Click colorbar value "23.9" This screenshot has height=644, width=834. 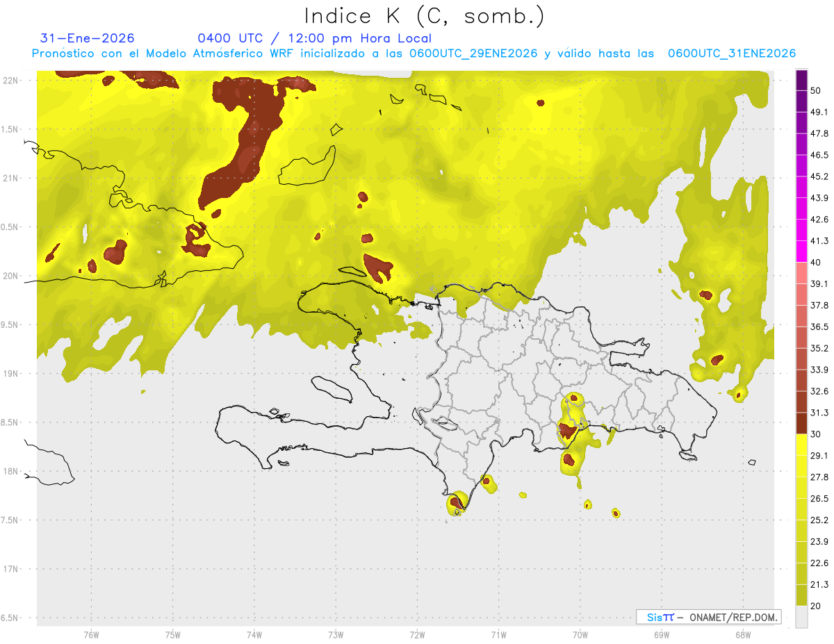(x=819, y=542)
